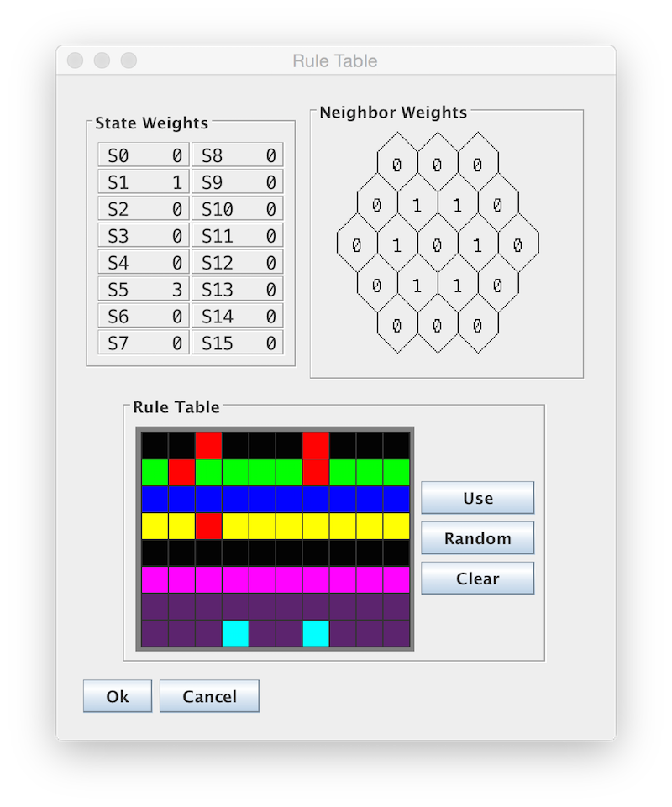Click the first green cell in the rule table
672x807 pixels.
pyautogui.click(x=155, y=472)
